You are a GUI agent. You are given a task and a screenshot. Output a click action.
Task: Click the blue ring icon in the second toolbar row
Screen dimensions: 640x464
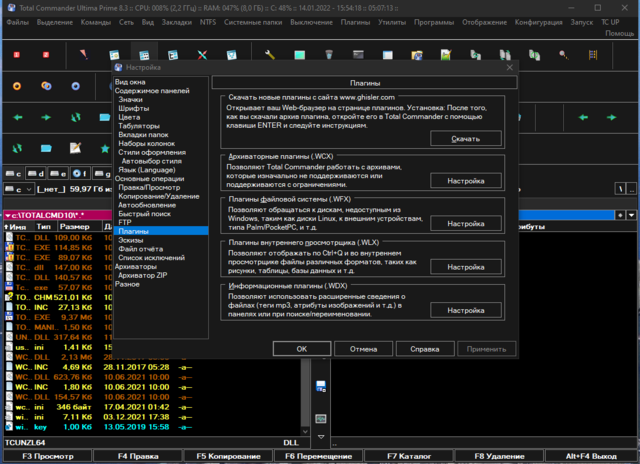coord(76,86)
